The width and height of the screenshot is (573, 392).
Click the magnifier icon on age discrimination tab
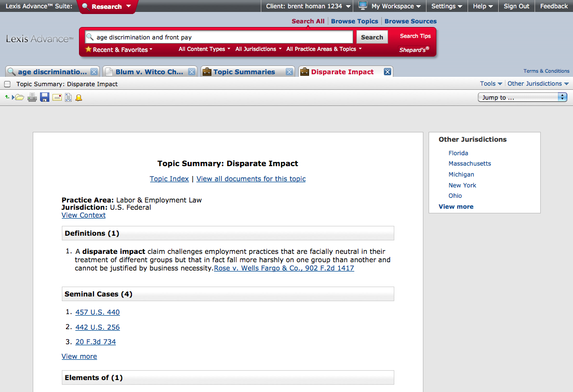coord(12,72)
